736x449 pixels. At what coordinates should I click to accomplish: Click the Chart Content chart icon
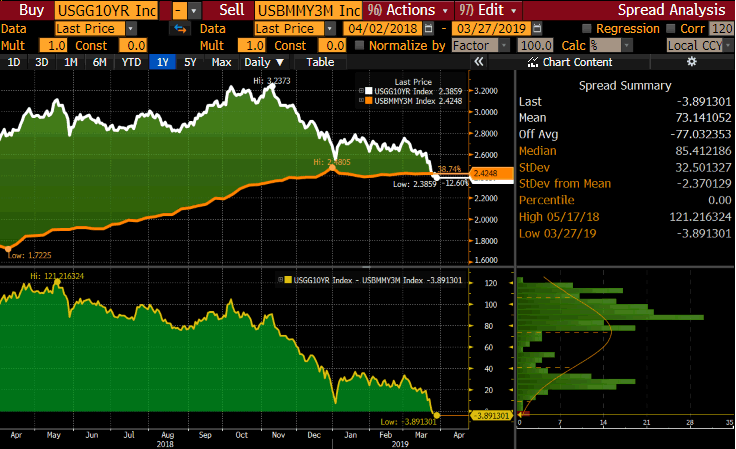533,62
